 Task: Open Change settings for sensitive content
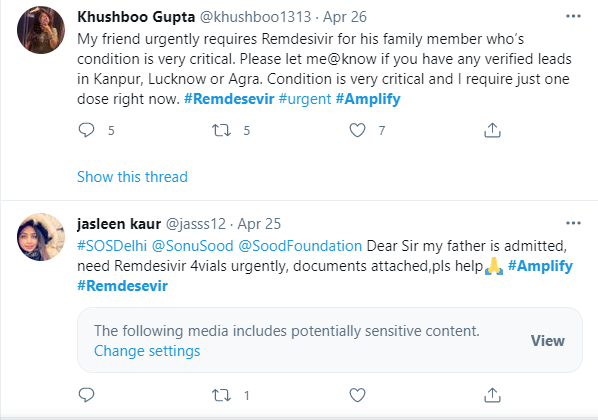pyautogui.click(x=147, y=351)
